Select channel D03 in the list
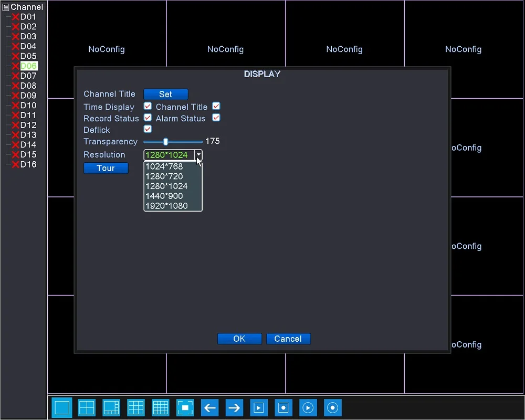 28,37
